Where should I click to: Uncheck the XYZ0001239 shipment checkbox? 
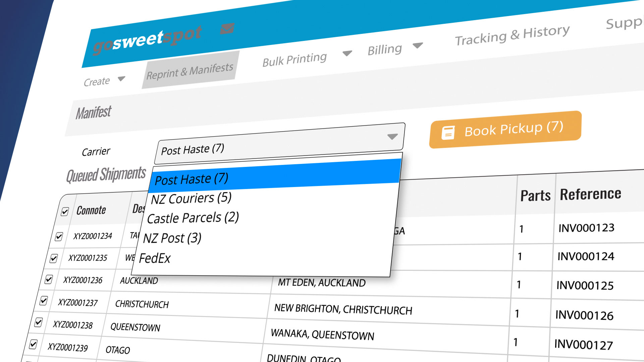33,344
